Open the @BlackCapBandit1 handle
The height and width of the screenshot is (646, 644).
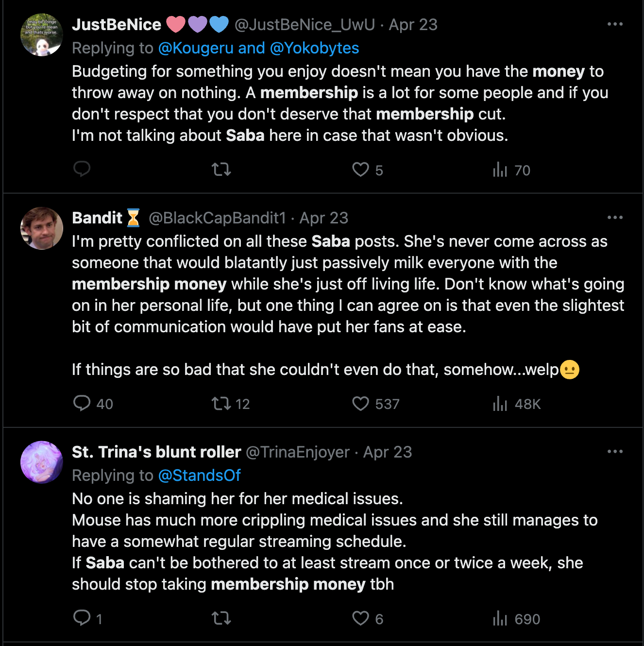click(217, 218)
